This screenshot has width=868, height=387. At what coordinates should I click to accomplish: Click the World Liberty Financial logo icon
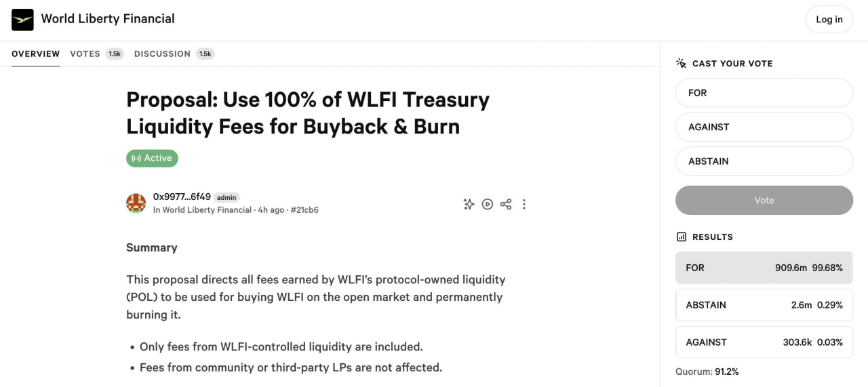point(22,20)
